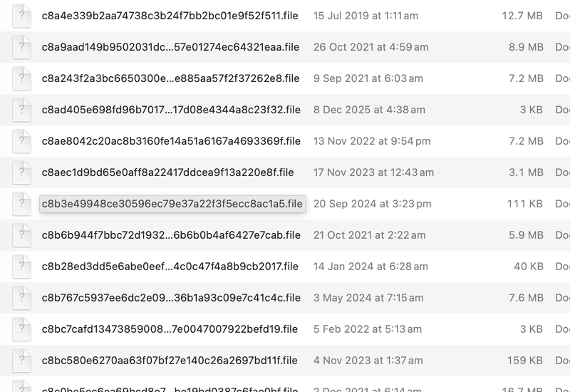570x392 pixels.
Task: Click the file name c8bc580e6270aa63f07bf27e140c26a2697bd11f.file
Action: pyautogui.click(x=170, y=361)
